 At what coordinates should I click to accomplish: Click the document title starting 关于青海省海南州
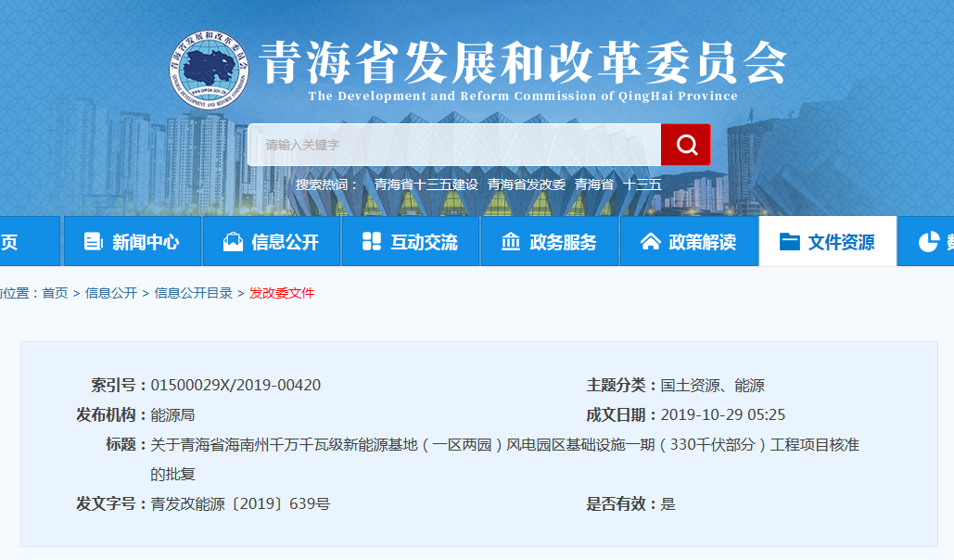(505, 460)
